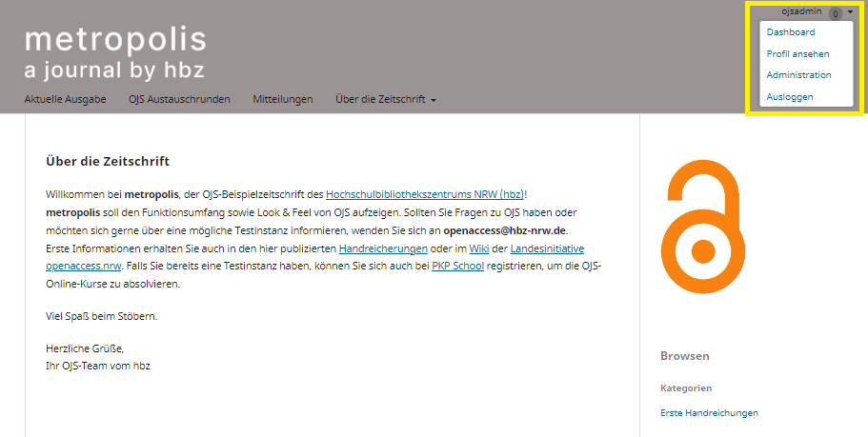The width and height of the screenshot is (868, 437).
Task: Open the OJS Austauschrunden navigation item
Action: [179, 99]
